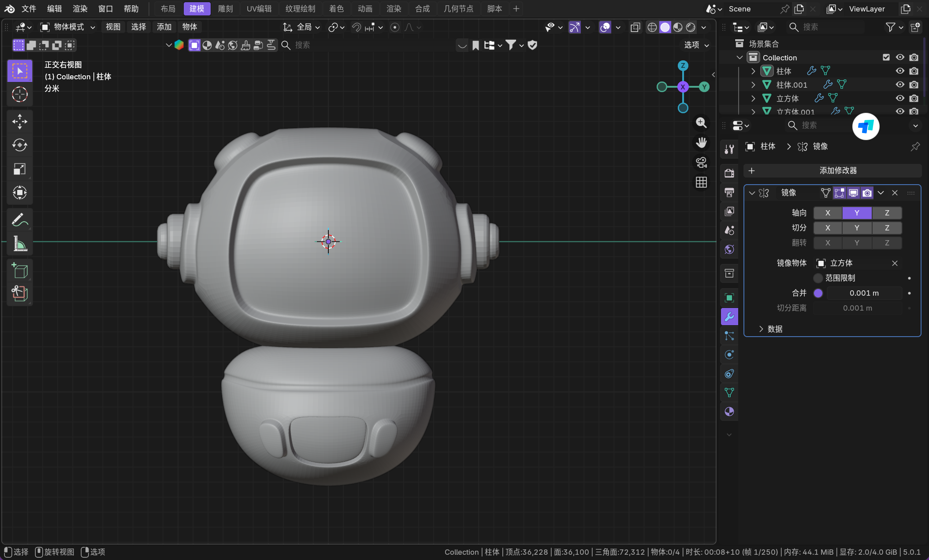This screenshot has width=929, height=560.
Task: Open the Material properties tab
Action: pos(729,412)
